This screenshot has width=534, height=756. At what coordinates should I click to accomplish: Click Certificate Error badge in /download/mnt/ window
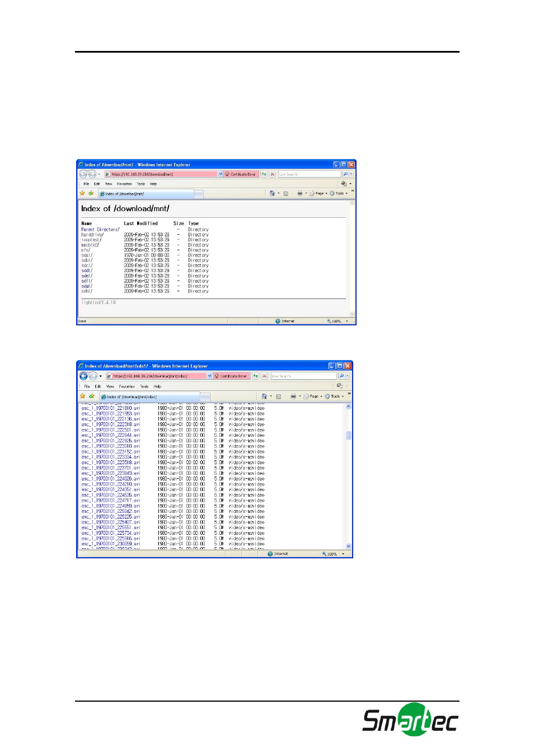coord(241,174)
